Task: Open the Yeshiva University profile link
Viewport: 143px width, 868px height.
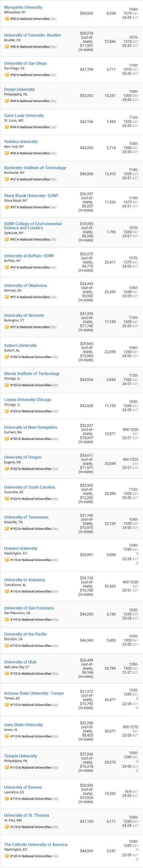Action: point(21,142)
